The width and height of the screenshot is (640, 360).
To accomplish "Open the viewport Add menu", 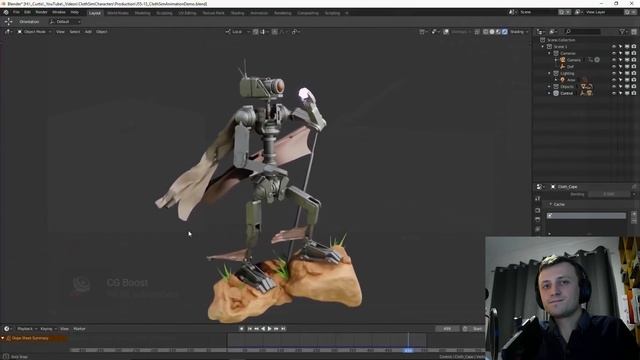I will point(88,31).
